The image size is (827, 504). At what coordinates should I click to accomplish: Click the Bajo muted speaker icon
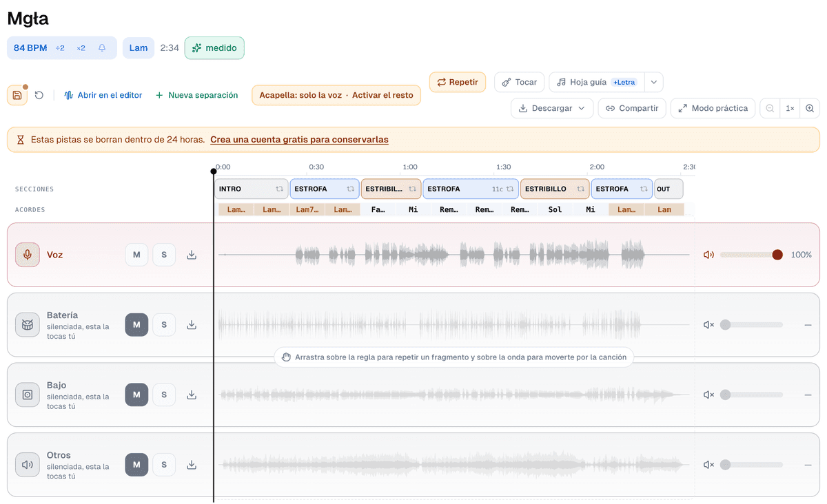pyautogui.click(x=708, y=395)
